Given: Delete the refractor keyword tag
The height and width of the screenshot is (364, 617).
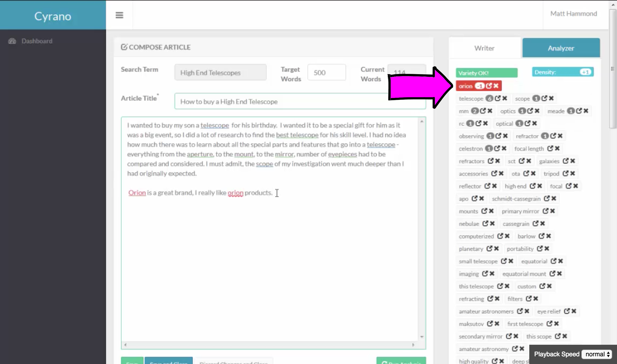Looking at the screenshot, I should tap(560, 136).
